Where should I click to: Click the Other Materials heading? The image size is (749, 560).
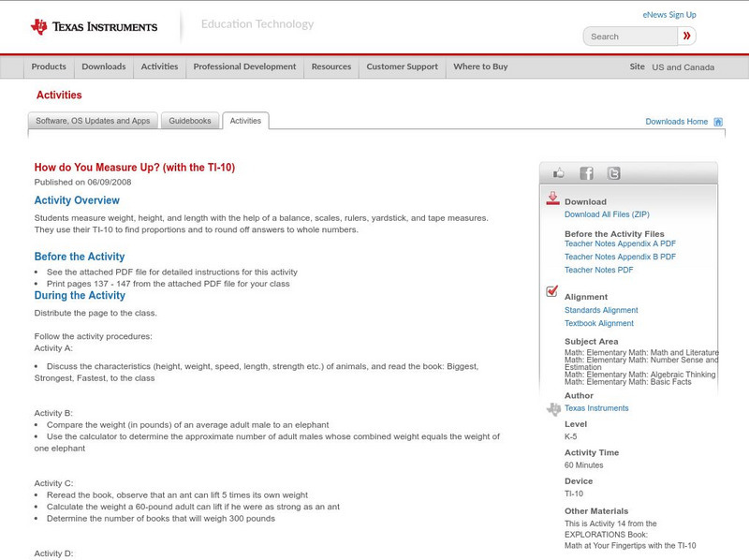pos(596,511)
